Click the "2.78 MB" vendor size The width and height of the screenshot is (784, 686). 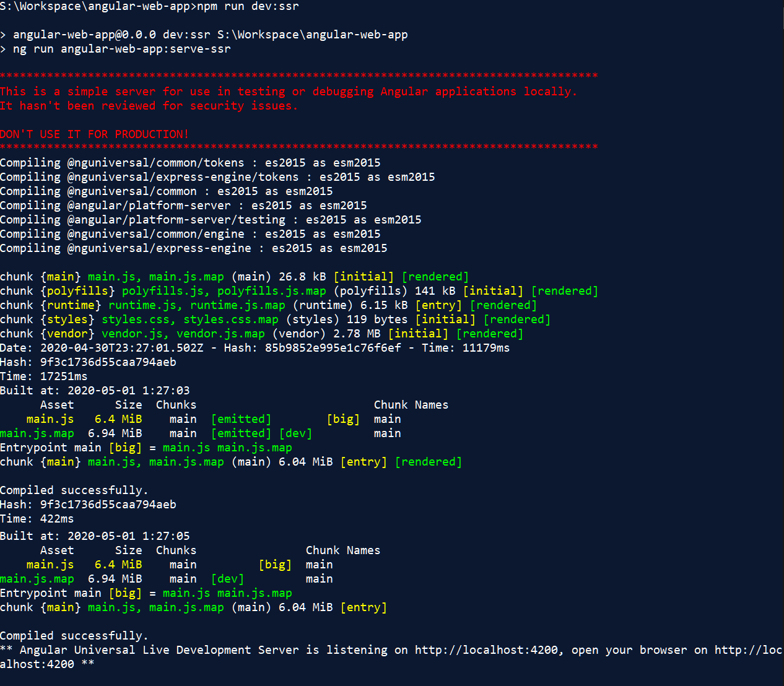tap(357, 334)
